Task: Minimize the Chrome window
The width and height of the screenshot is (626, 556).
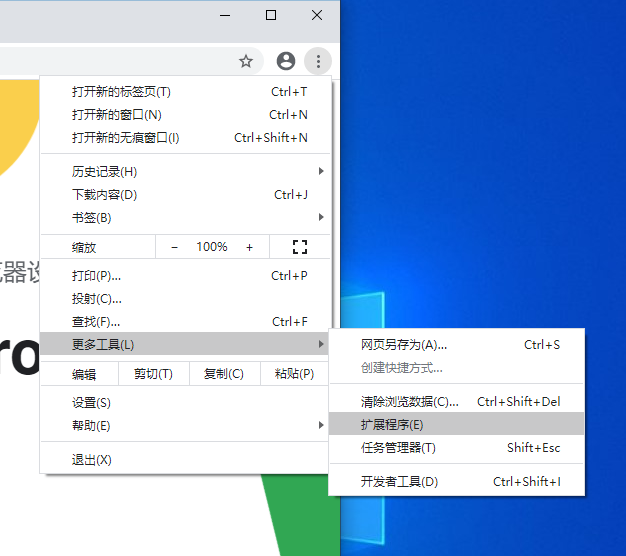Action: coord(225,16)
